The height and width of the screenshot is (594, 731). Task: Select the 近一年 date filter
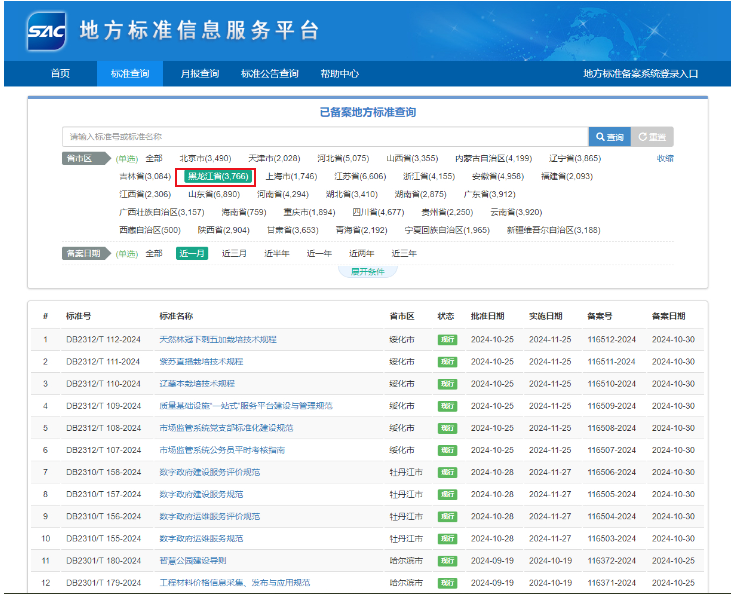pyautogui.click(x=319, y=254)
